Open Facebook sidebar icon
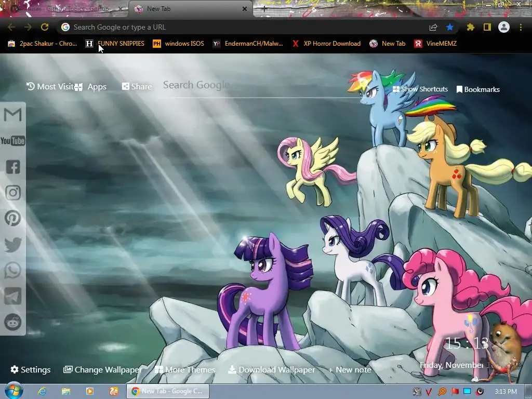Screen dimensions: 532x399 13,167
